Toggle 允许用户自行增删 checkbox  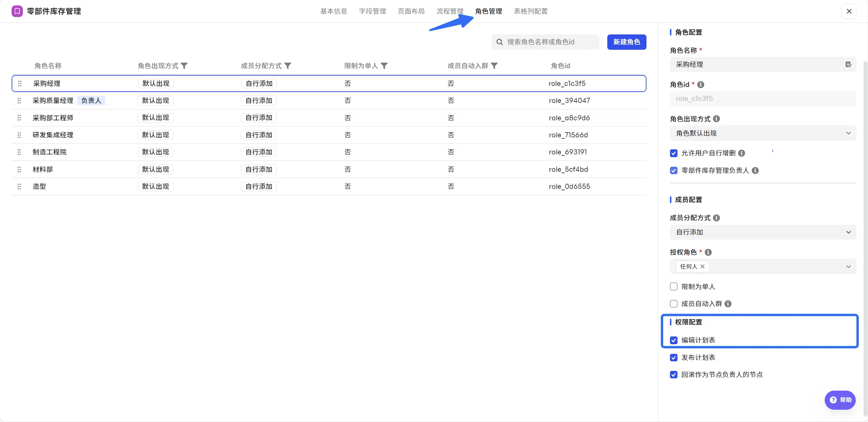click(x=674, y=153)
